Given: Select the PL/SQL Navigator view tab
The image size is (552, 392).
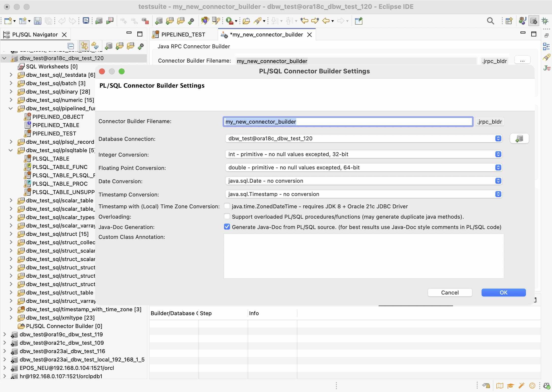Looking at the screenshot, I should pos(34,34).
